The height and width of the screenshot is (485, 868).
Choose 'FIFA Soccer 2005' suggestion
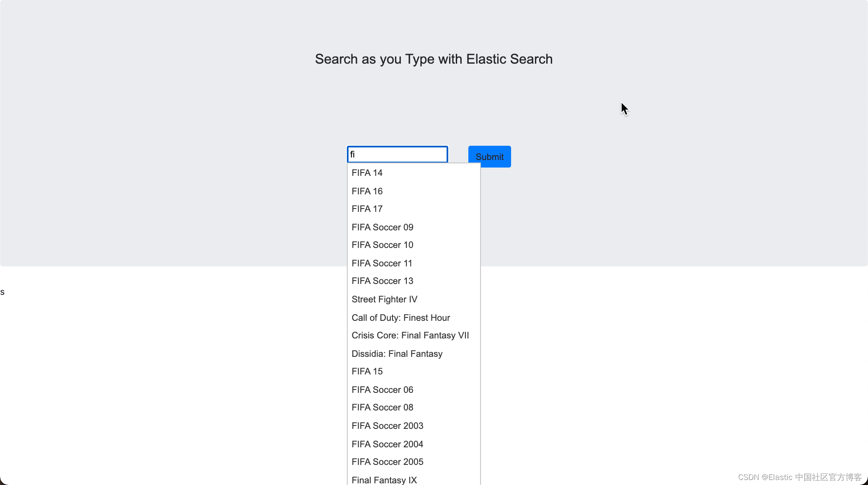click(387, 462)
